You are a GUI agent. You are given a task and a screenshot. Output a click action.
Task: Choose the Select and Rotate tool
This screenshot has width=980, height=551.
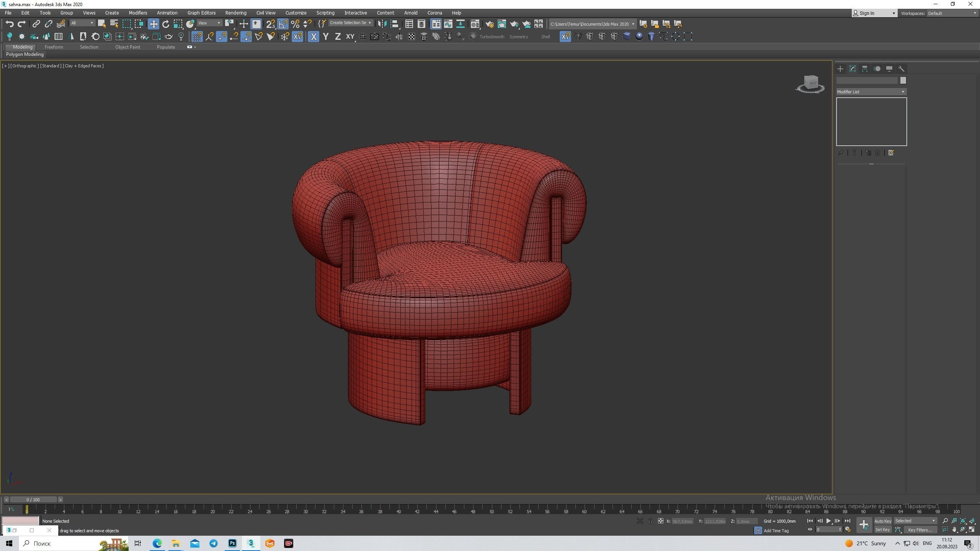coord(166,24)
